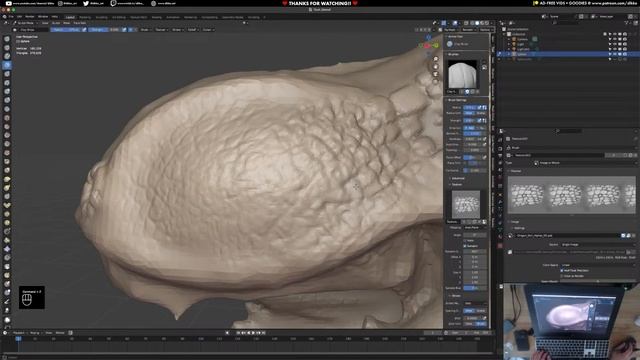Enable the Rake checkbox under texture angle
Screen dimensions: 640x360
(x=465, y=241)
